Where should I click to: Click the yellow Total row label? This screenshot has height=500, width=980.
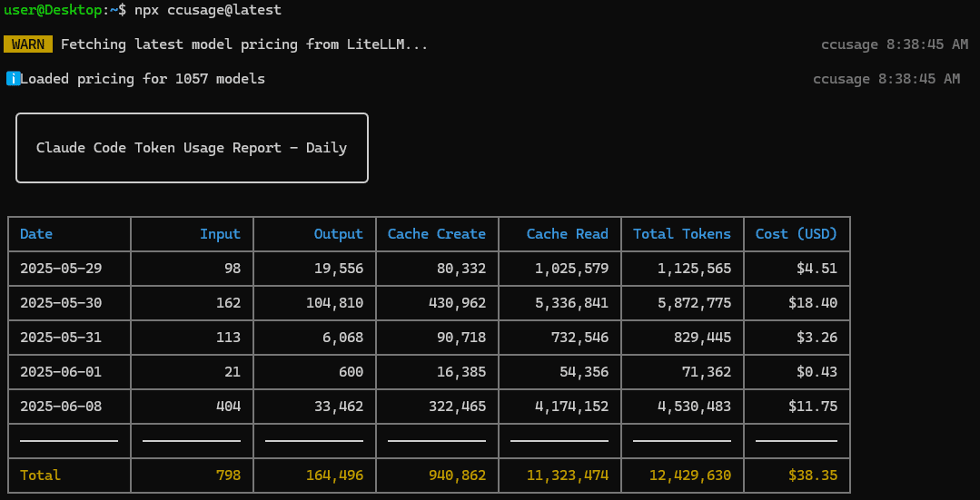coord(40,475)
